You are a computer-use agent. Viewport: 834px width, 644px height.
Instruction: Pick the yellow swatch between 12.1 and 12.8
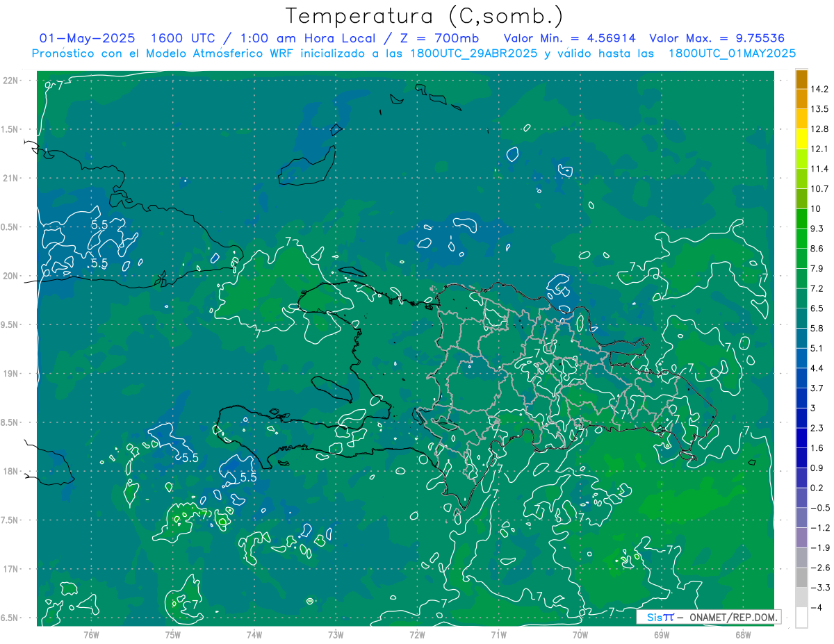801,139
